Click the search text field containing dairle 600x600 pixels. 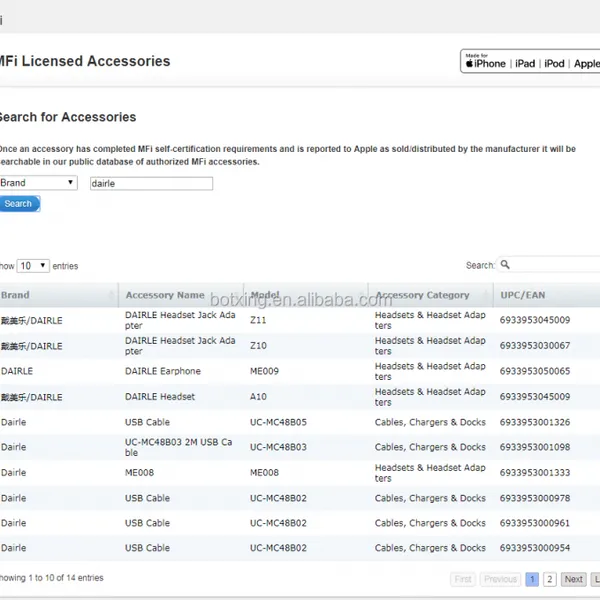coord(152,184)
